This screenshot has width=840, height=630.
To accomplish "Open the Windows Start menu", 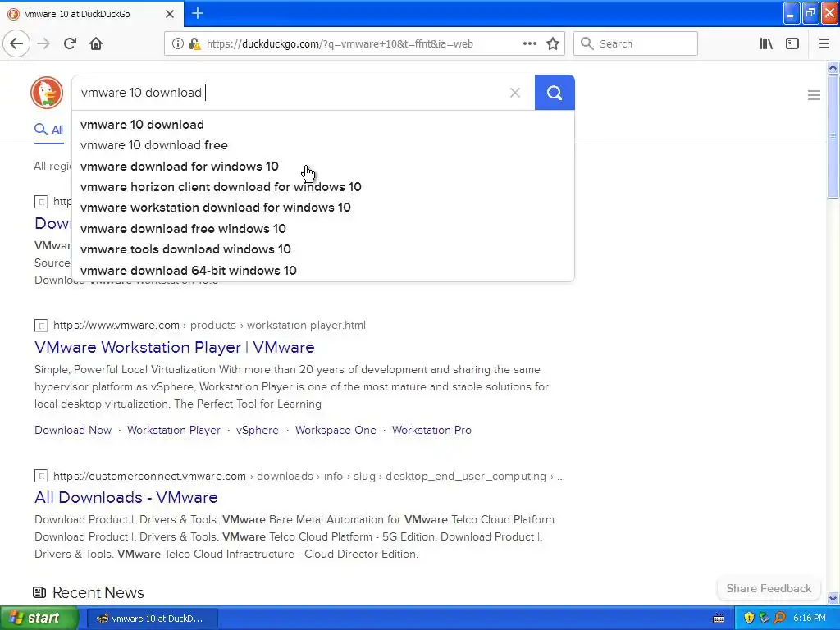I will [x=39, y=618].
